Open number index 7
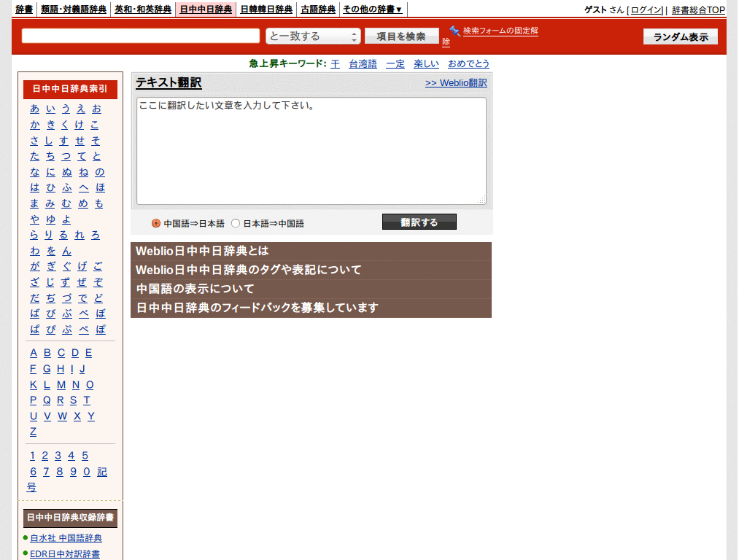 pyautogui.click(x=46, y=472)
